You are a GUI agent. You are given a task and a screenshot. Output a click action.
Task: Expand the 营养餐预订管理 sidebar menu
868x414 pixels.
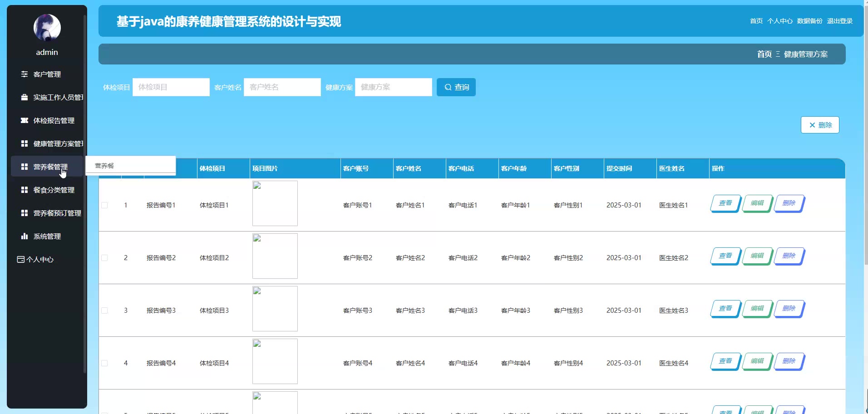(57, 213)
